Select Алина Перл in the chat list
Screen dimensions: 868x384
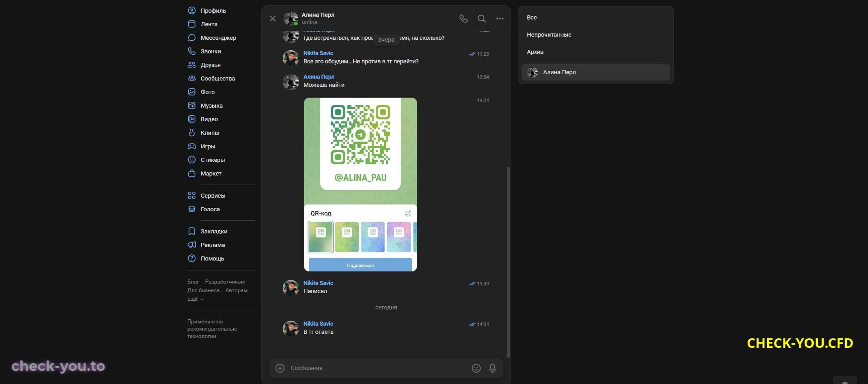coord(596,72)
